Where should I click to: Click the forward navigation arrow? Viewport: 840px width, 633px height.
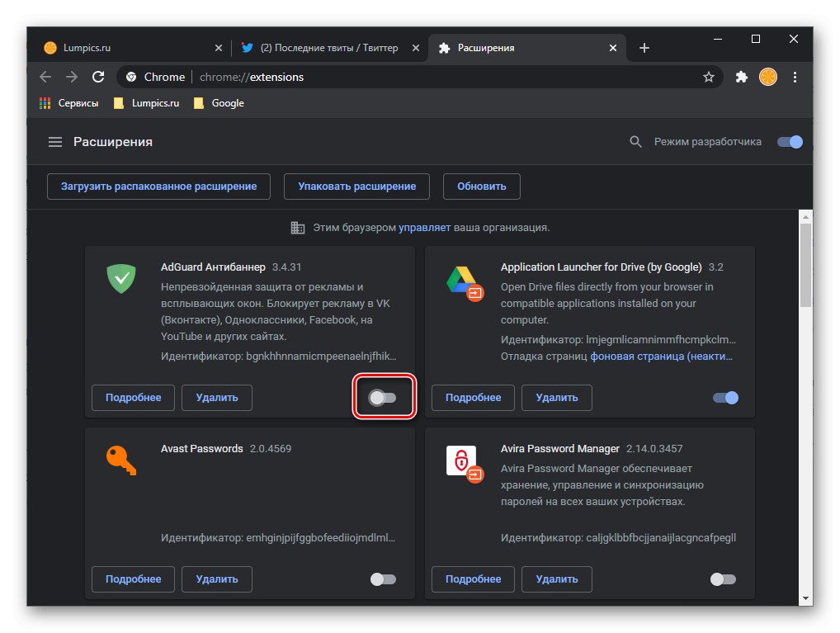pyautogui.click(x=72, y=77)
